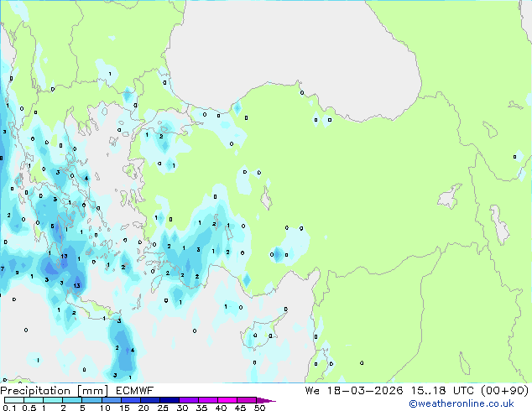Image resolution: width=532 pixels, height=411 pixels.
Task: Click the '0.5' legend scale label
Action: pos(29,408)
